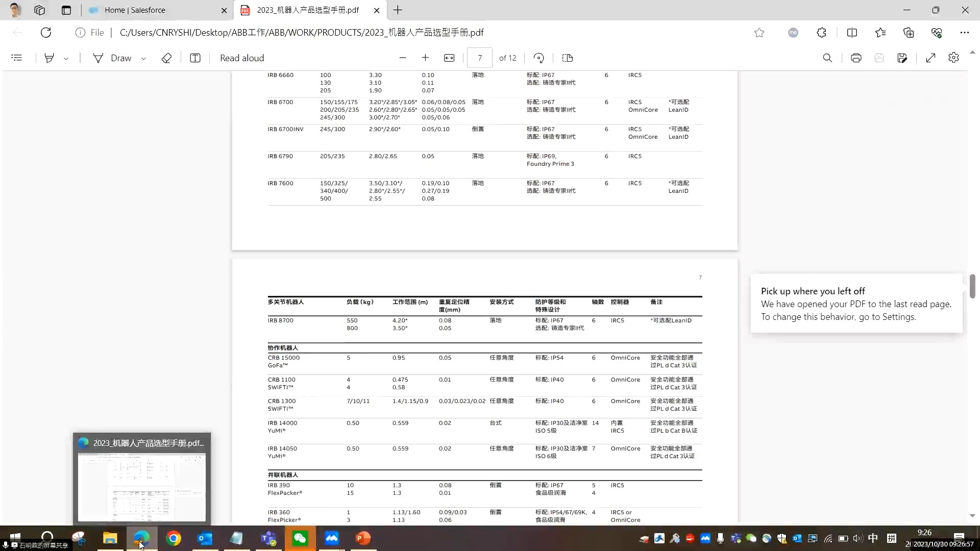The image size is (980, 551).
Task: Click the IRB 14050 model name
Action: (x=282, y=448)
